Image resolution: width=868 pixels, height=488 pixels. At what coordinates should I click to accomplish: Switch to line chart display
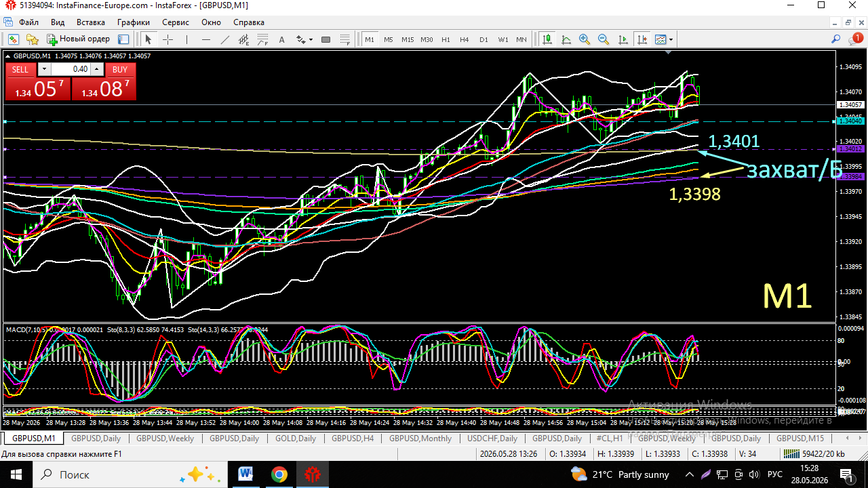click(566, 39)
